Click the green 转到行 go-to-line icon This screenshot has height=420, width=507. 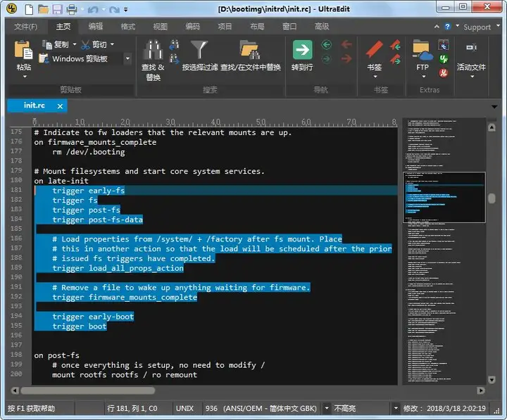tap(303, 50)
